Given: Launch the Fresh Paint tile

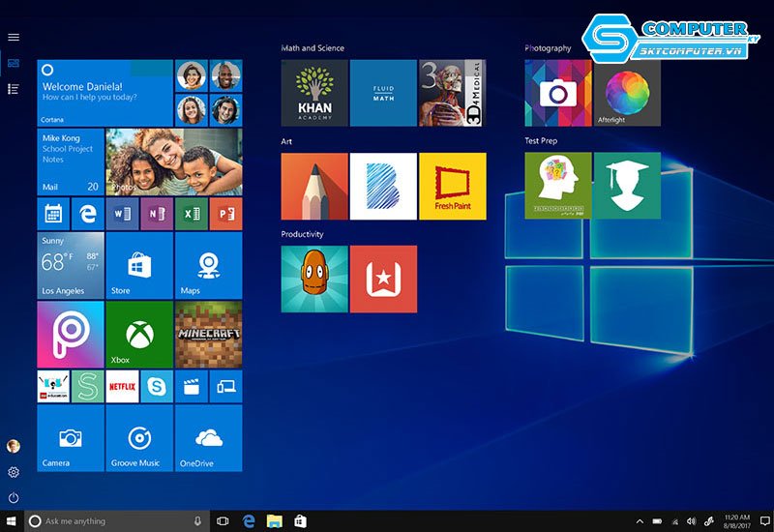Looking at the screenshot, I should click(453, 186).
